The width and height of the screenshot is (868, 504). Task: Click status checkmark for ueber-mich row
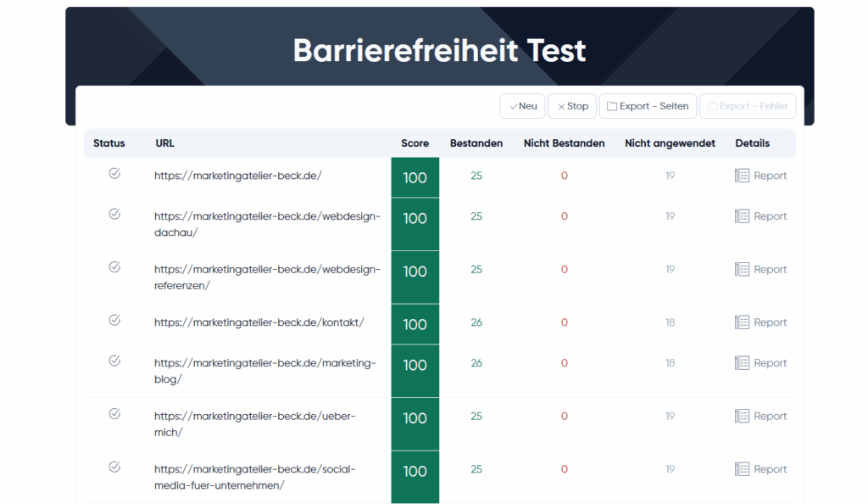click(114, 414)
